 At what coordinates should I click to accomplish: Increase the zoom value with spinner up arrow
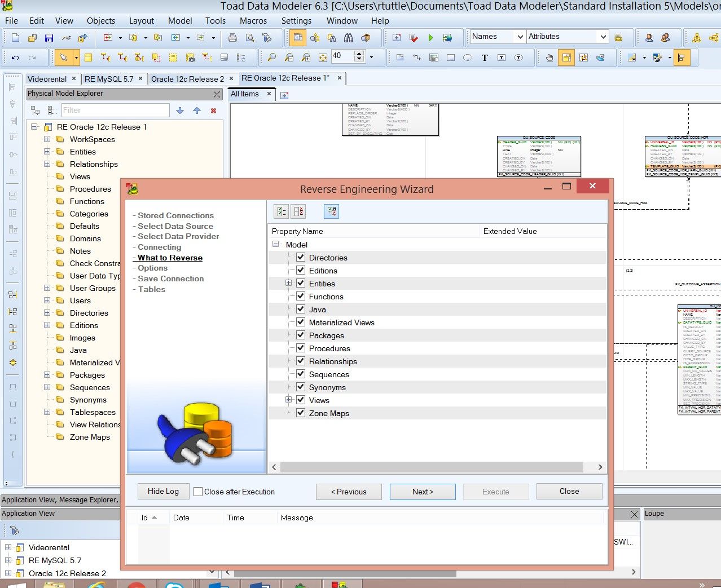(x=359, y=54)
